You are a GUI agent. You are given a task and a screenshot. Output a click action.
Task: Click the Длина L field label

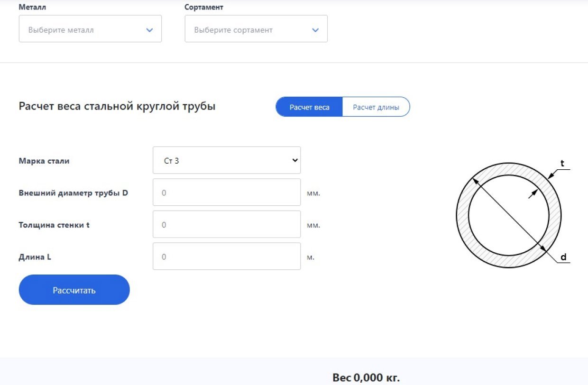[x=35, y=257]
